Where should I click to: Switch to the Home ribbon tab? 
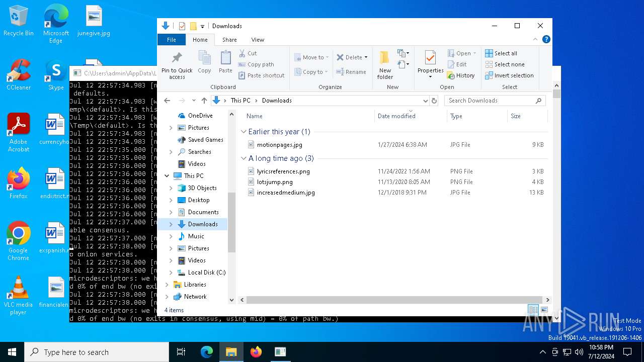pos(200,40)
